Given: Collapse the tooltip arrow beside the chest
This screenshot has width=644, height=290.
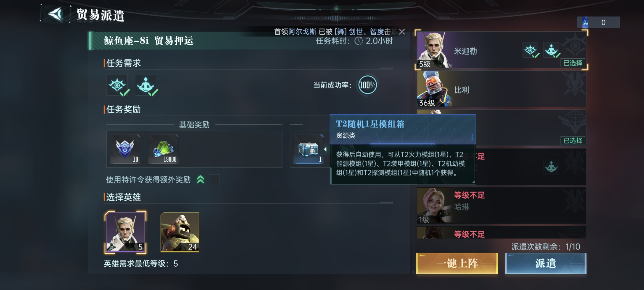Looking at the screenshot, I should click(325, 149).
